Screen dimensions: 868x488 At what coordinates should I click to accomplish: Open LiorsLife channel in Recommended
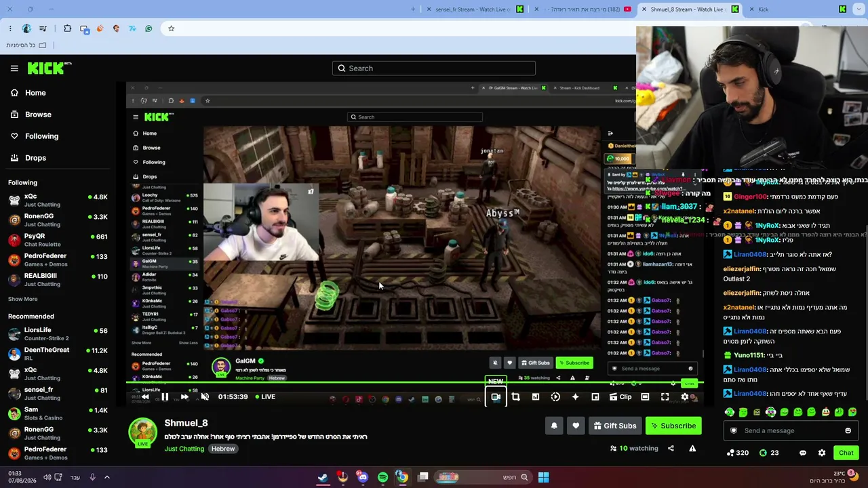tap(58, 333)
